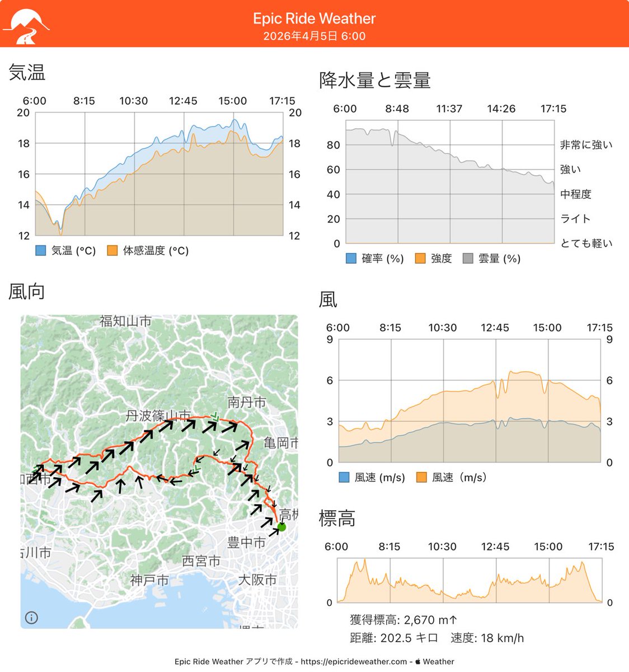Image resolution: width=629 pixels, height=672 pixels.
Task: Click the 距離: 202.5 キロ text
Action: click(x=393, y=638)
